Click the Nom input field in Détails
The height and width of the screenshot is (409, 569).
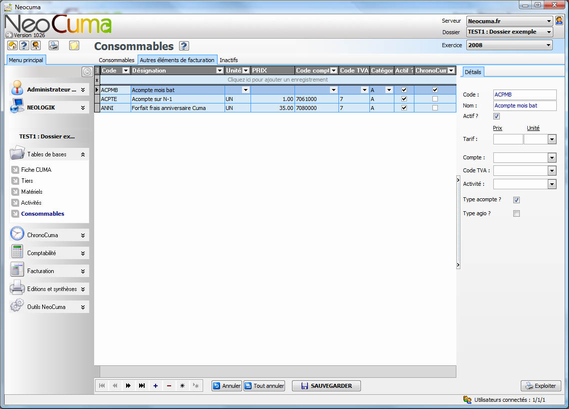click(524, 106)
